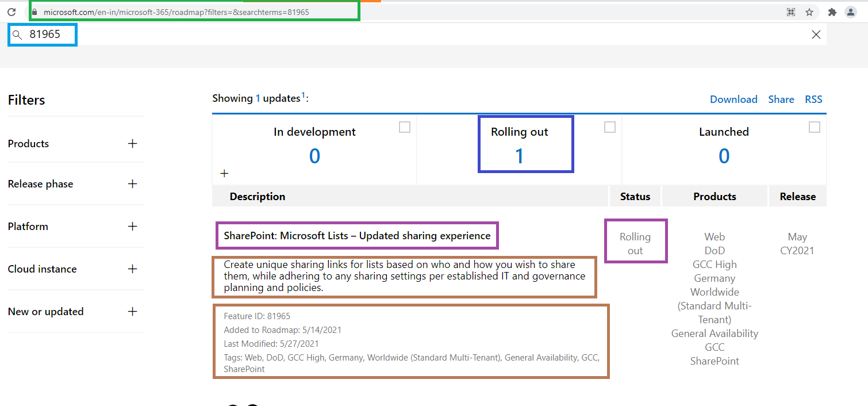This screenshot has height=406, width=868.
Task: Expand the Cloud instance filter
Action: tap(132, 269)
